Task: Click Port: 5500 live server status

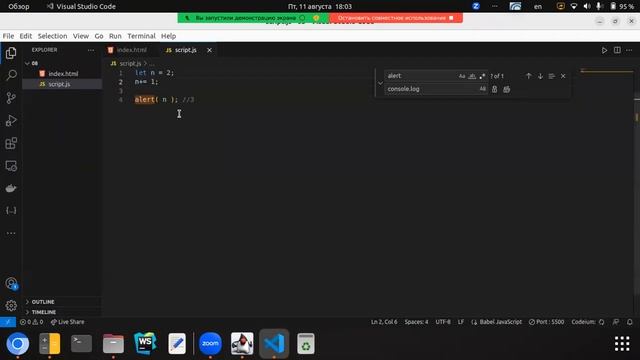Action: point(546,322)
